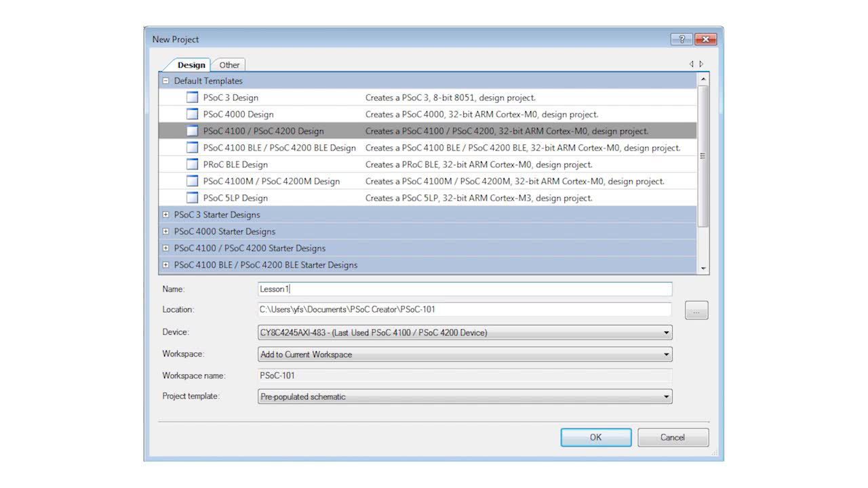868x488 pixels.
Task: Select PSoC 4100 / PSoC 4200 Design text
Action: coord(263,131)
